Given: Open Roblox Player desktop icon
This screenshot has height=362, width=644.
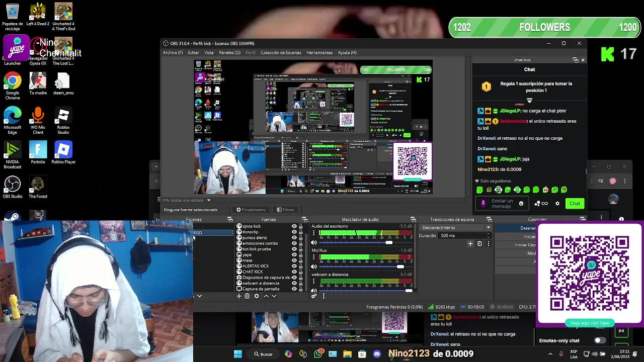Looking at the screenshot, I should click(63, 153).
